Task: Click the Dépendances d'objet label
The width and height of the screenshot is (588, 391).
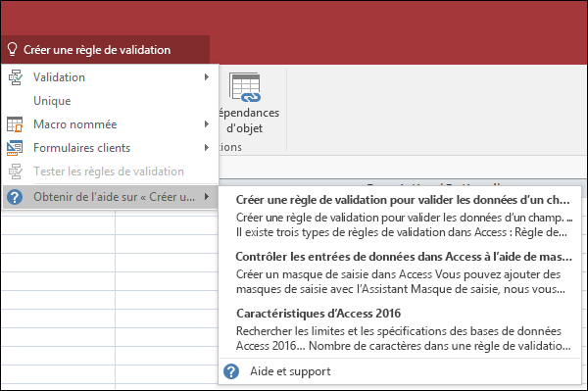Action: click(x=249, y=121)
